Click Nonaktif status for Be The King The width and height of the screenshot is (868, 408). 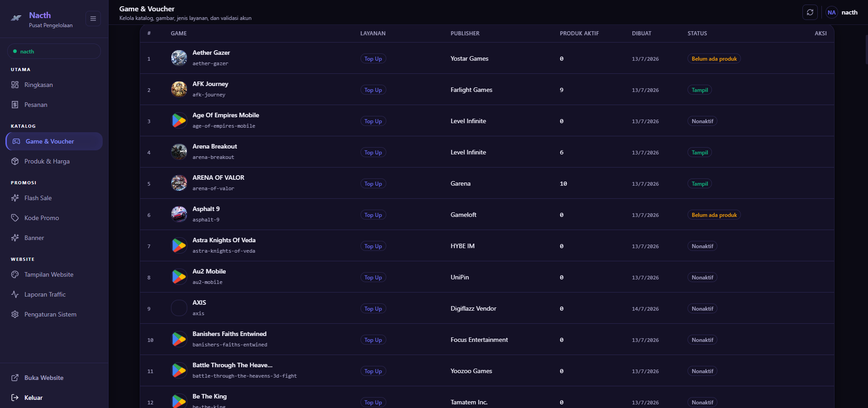pos(702,403)
